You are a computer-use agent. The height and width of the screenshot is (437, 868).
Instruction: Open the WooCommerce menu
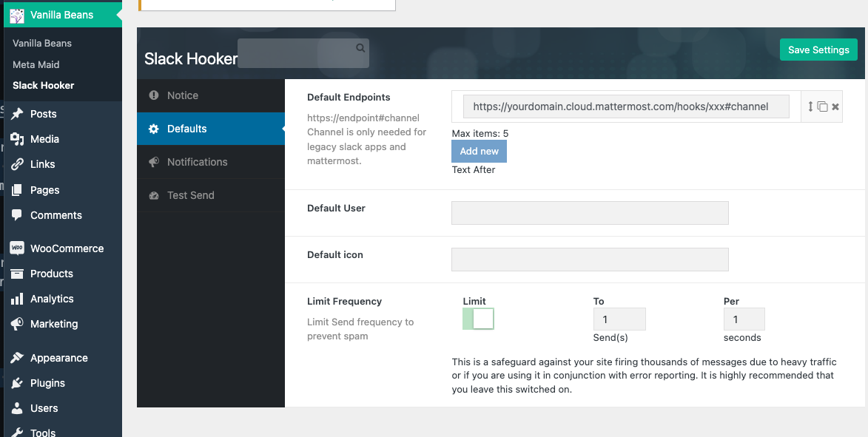[x=63, y=248]
